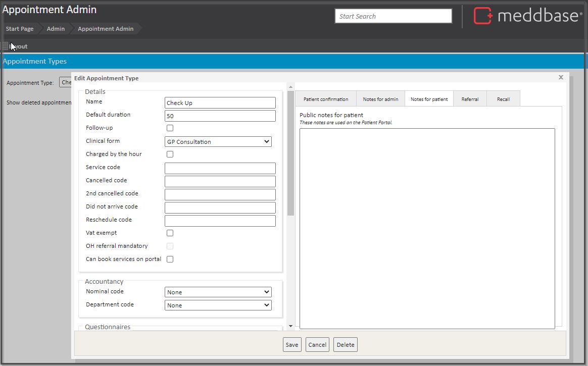Check the Vat exempt checkbox
Image resolution: width=588 pixels, height=366 pixels.
(x=170, y=233)
